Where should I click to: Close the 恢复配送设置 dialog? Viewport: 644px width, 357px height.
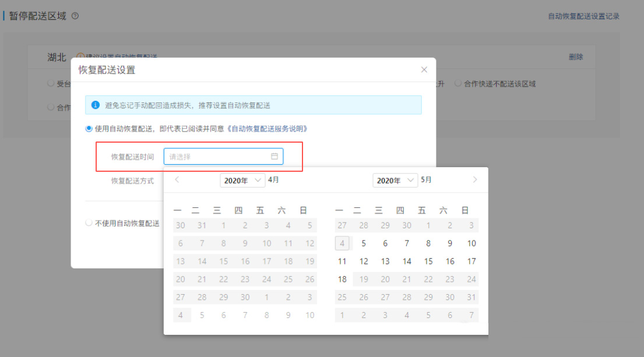click(424, 69)
